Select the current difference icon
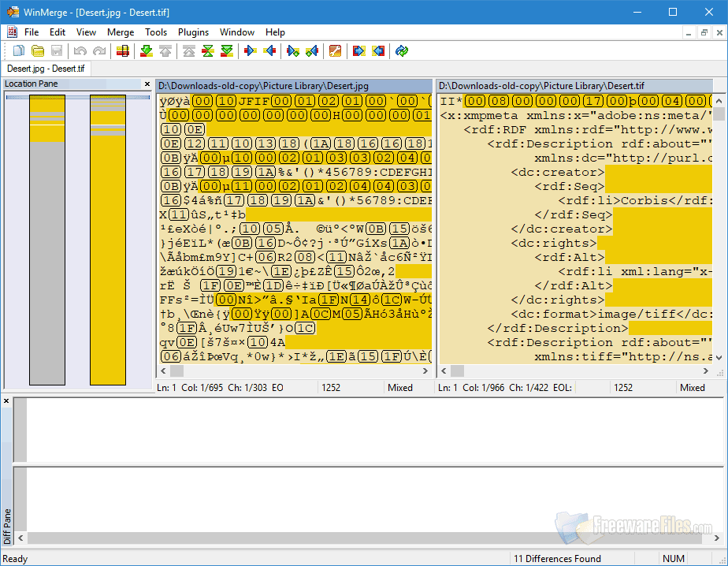Screen dimensions: 728x566 209,50
